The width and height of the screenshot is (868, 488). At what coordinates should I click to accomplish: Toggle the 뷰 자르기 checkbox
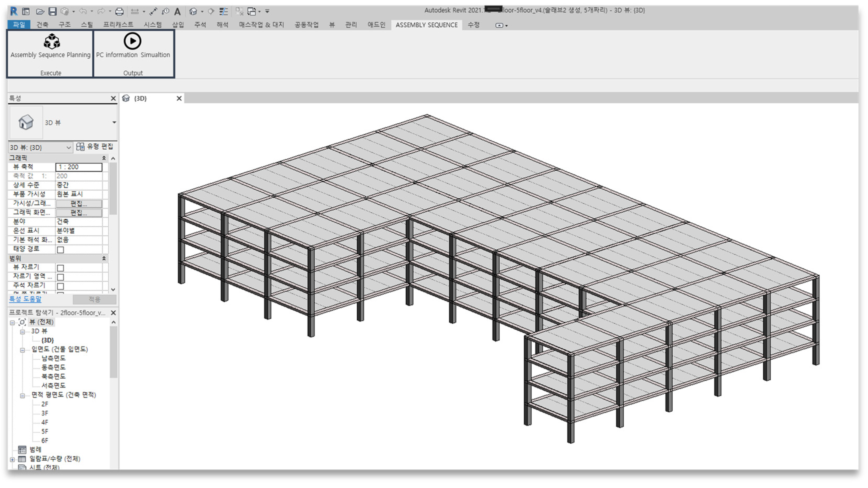[60, 268]
